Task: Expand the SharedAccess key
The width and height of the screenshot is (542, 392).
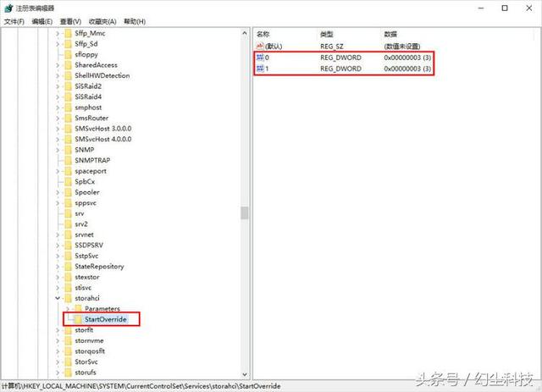Action: [58, 65]
